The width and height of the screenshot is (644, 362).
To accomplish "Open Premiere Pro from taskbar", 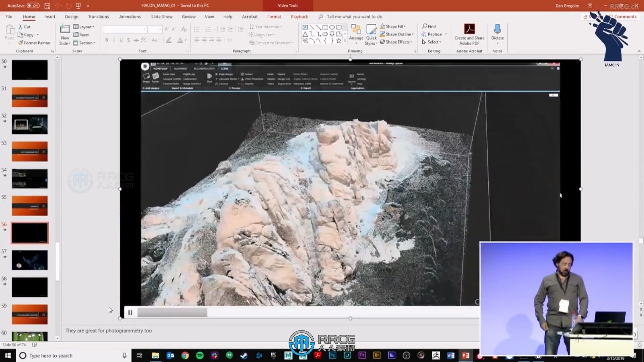I will [x=362, y=355].
